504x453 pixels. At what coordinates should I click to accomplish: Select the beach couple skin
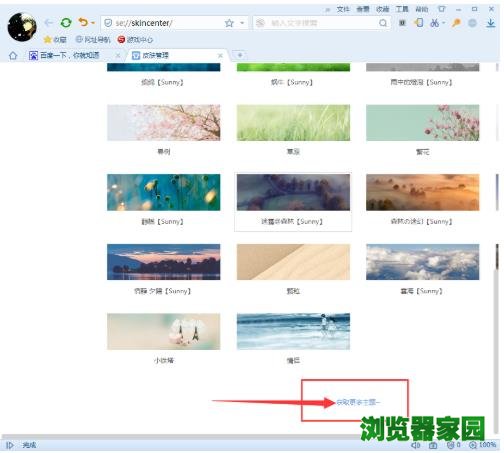pos(293,331)
